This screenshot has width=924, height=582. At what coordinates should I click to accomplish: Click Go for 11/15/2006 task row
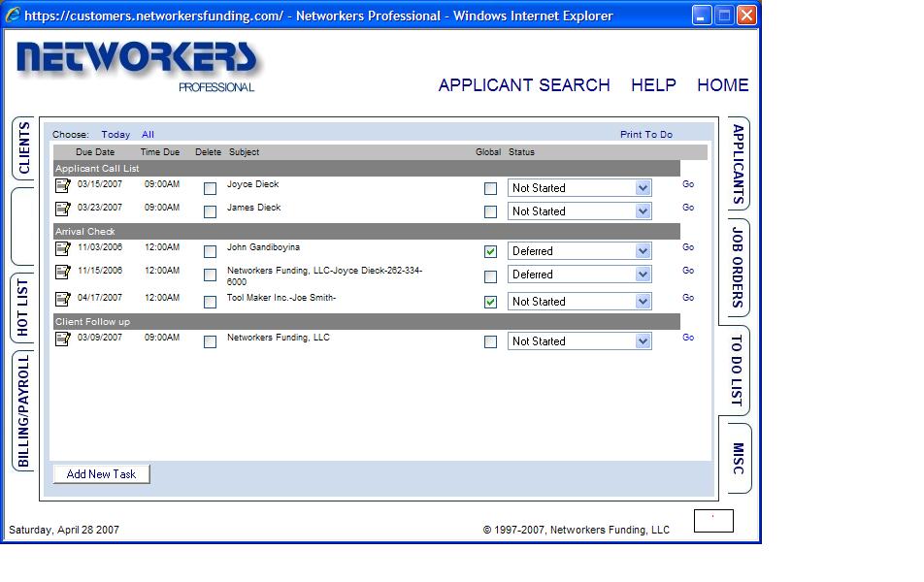click(688, 271)
